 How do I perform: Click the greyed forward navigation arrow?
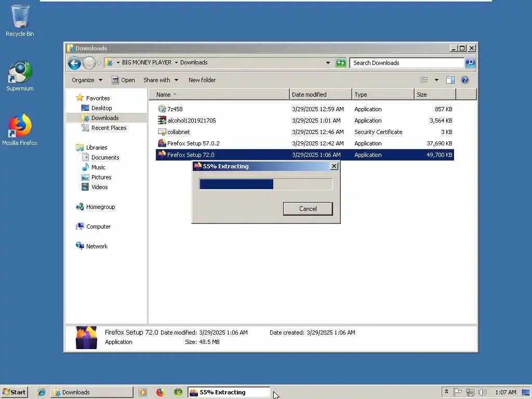[x=89, y=63]
